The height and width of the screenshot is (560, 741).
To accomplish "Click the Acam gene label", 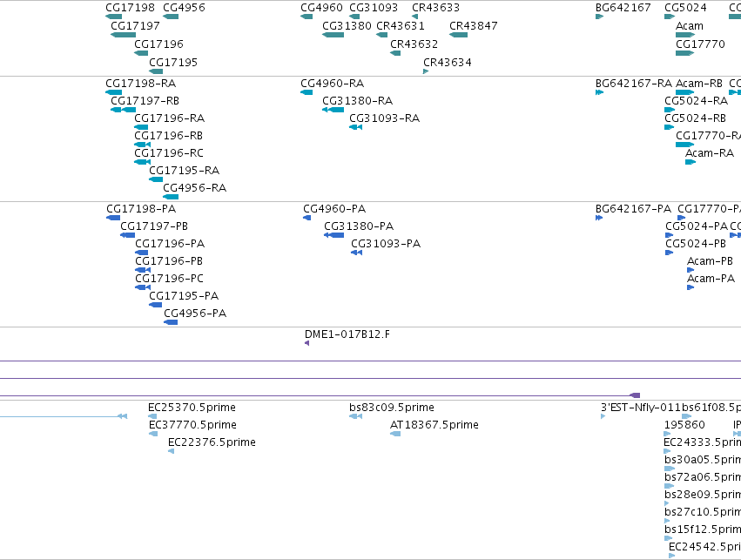I will (690, 26).
